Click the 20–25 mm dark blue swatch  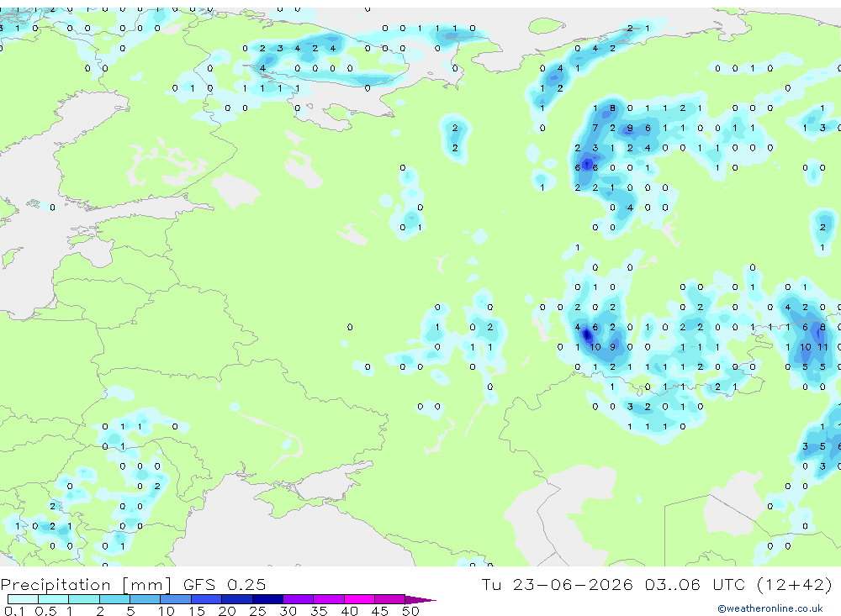tap(236, 599)
